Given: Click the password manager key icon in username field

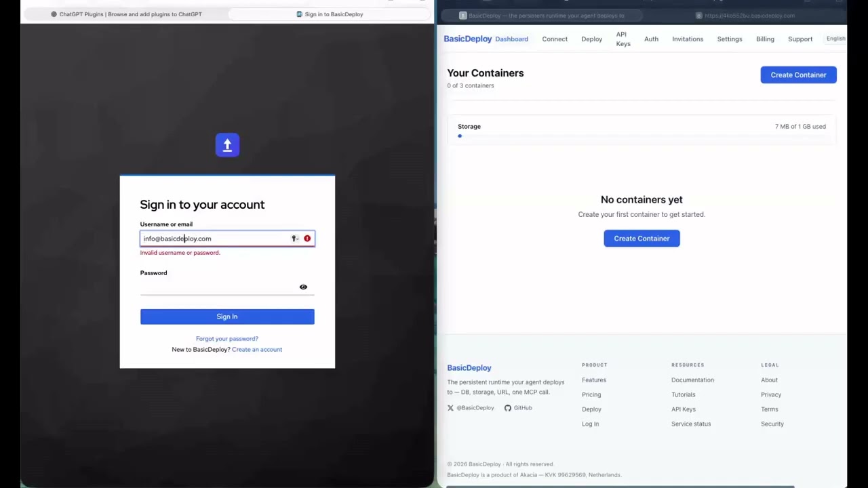Looking at the screenshot, I should [294, 239].
